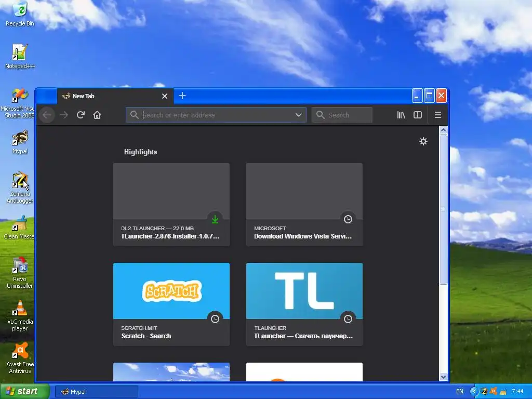The height and width of the screenshot is (399, 532).
Task: Select the Mypal desktop shortcut
Action: coord(20,142)
